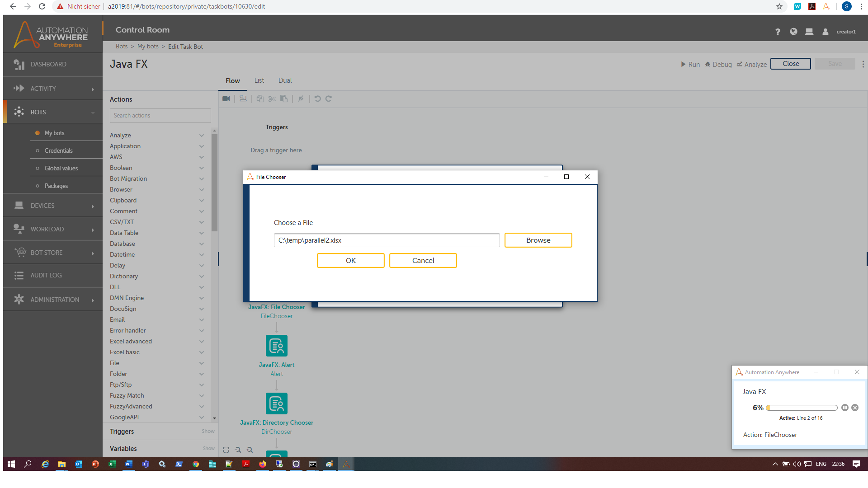Switch to the Dual view tab

point(285,80)
